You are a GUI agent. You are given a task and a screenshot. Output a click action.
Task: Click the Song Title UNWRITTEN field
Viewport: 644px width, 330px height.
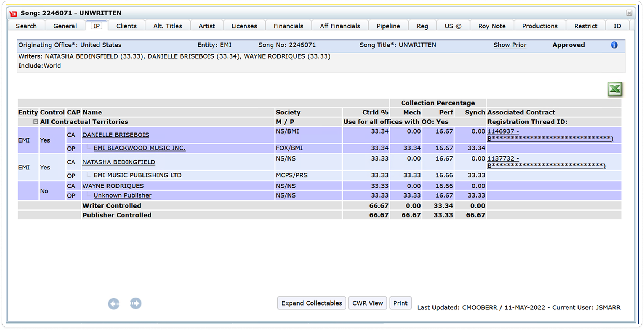click(x=398, y=45)
